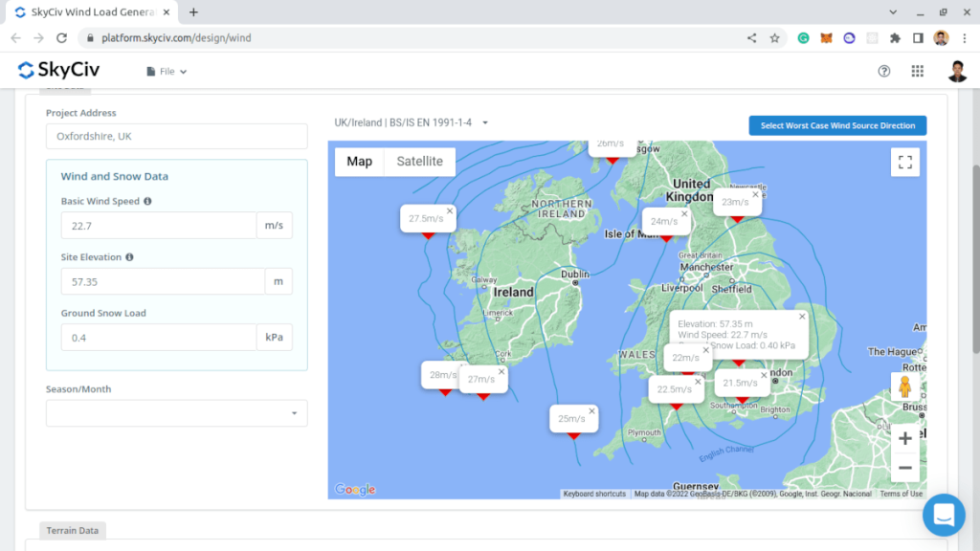This screenshot has height=551, width=980.
Task: Open the map Terms of Use link
Action: [x=901, y=494]
